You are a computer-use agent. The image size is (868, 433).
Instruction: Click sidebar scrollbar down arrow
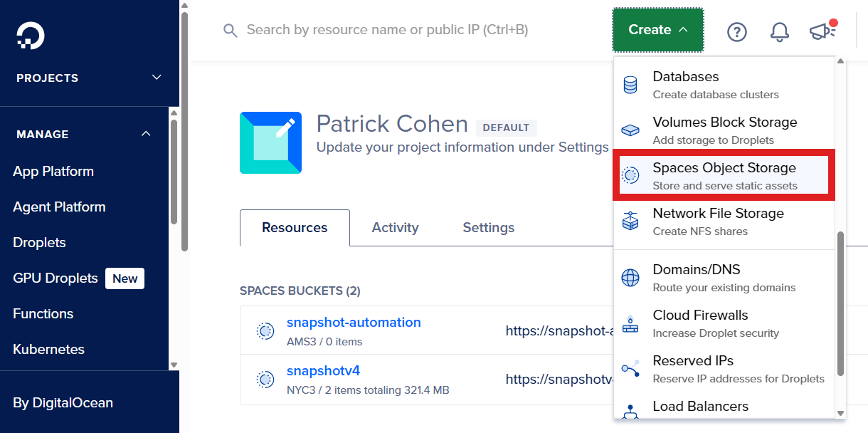coord(174,365)
